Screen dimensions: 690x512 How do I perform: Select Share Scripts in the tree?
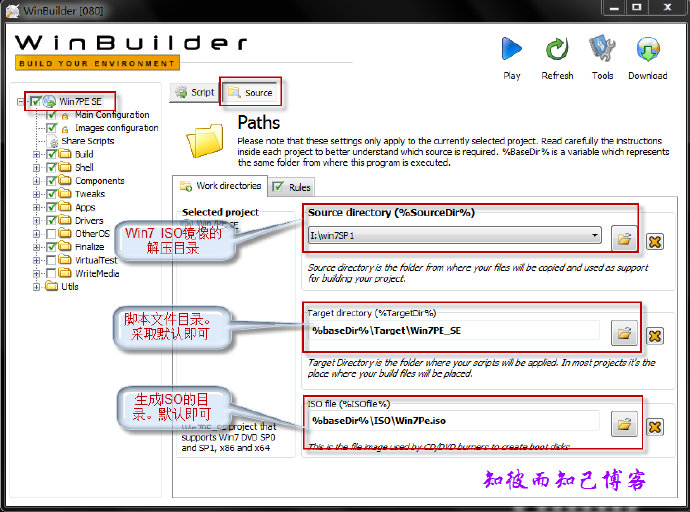(x=88, y=141)
